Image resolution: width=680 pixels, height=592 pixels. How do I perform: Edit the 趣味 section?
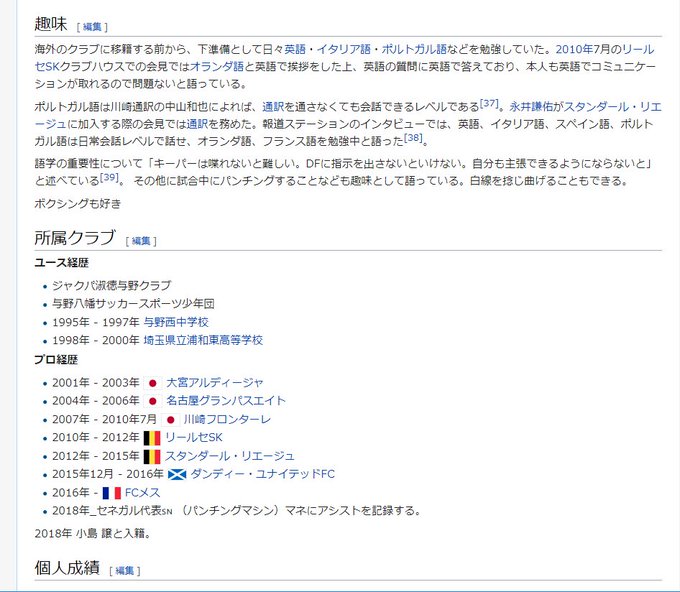[x=92, y=27]
